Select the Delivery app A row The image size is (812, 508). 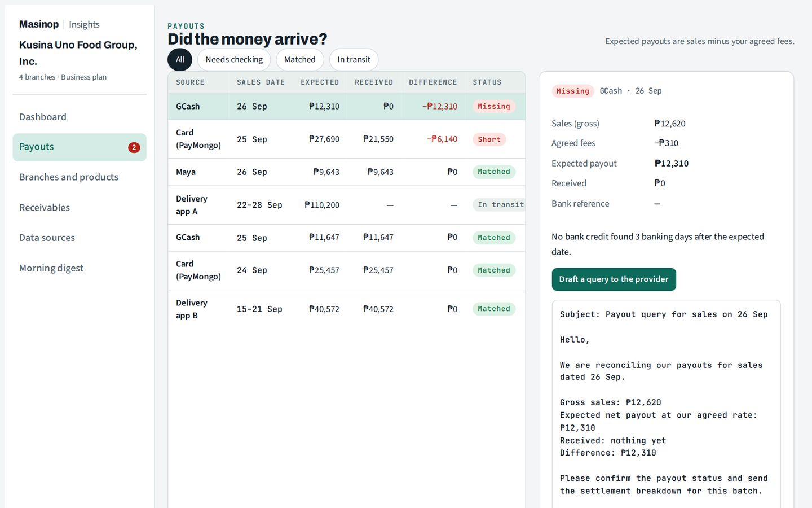pos(347,205)
